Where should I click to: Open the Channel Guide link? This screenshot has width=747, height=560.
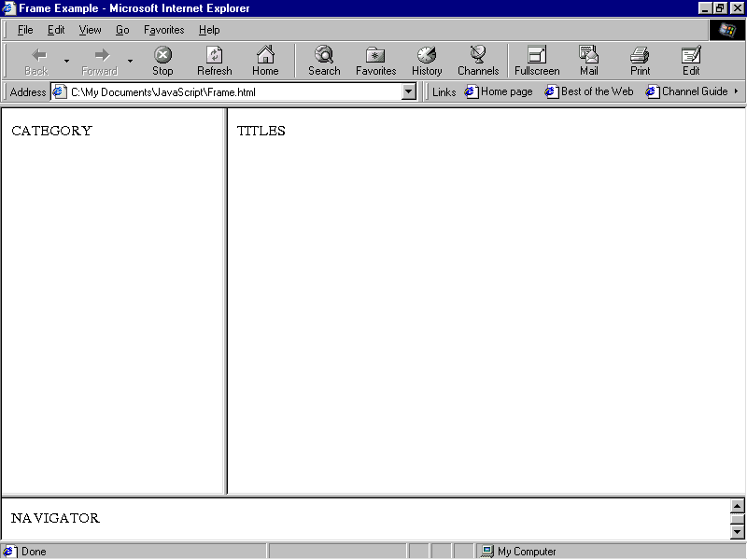(x=686, y=91)
